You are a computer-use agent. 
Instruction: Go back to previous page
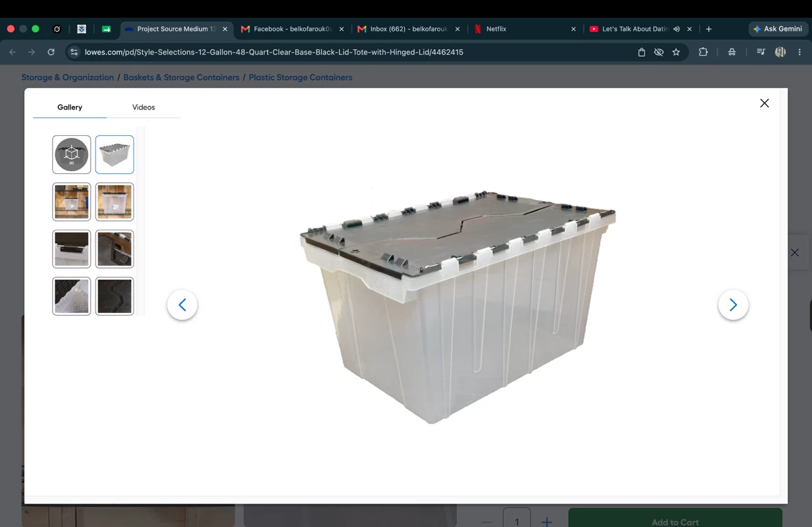(x=12, y=52)
